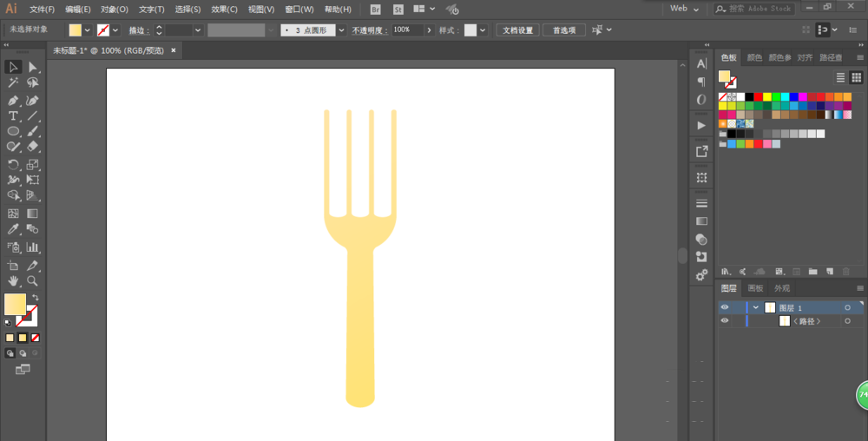Screen dimensions: 868x441
Task: Hide 图层 1 with its eye icon
Action: point(725,307)
